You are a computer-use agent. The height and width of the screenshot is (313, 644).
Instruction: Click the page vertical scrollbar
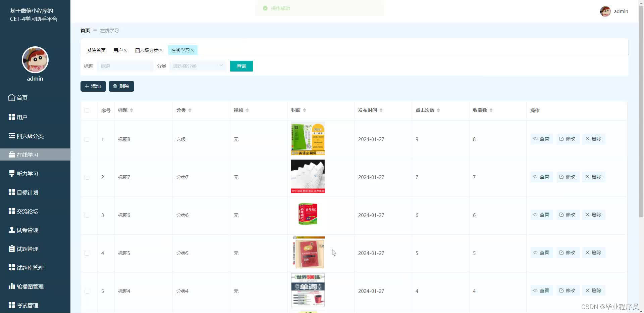641,111
